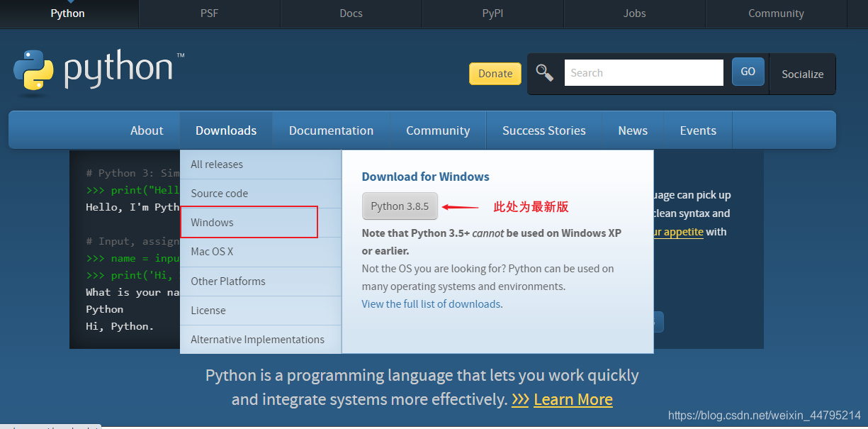Click the Python 3.8.5 download button

pyautogui.click(x=400, y=206)
